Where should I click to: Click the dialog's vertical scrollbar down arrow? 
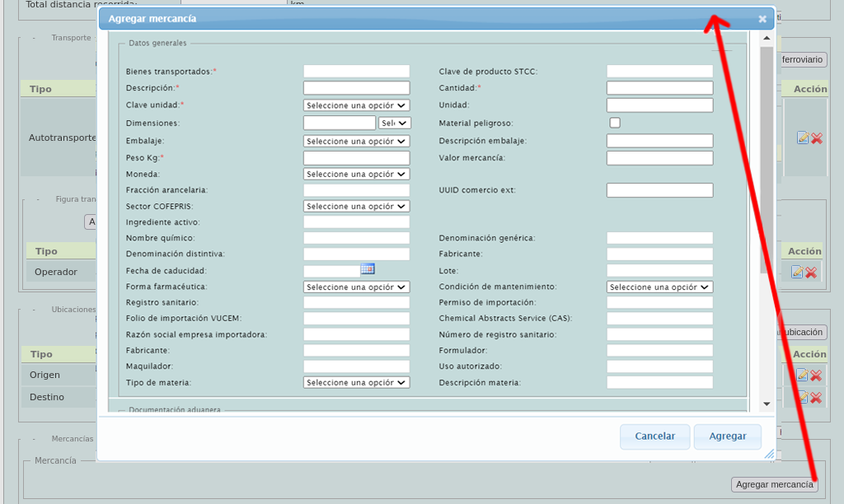(767, 404)
